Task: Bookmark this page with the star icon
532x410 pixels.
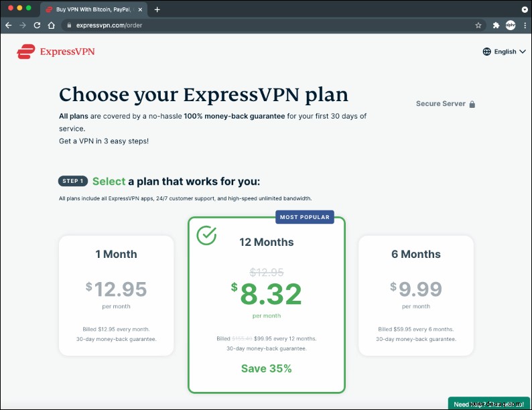Action: pyautogui.click(x=478, y=25)
